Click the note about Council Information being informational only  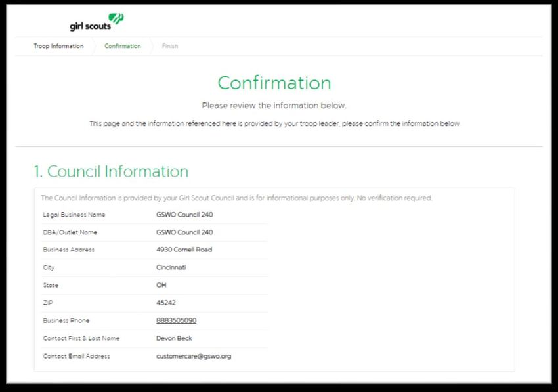click(236, 198)
